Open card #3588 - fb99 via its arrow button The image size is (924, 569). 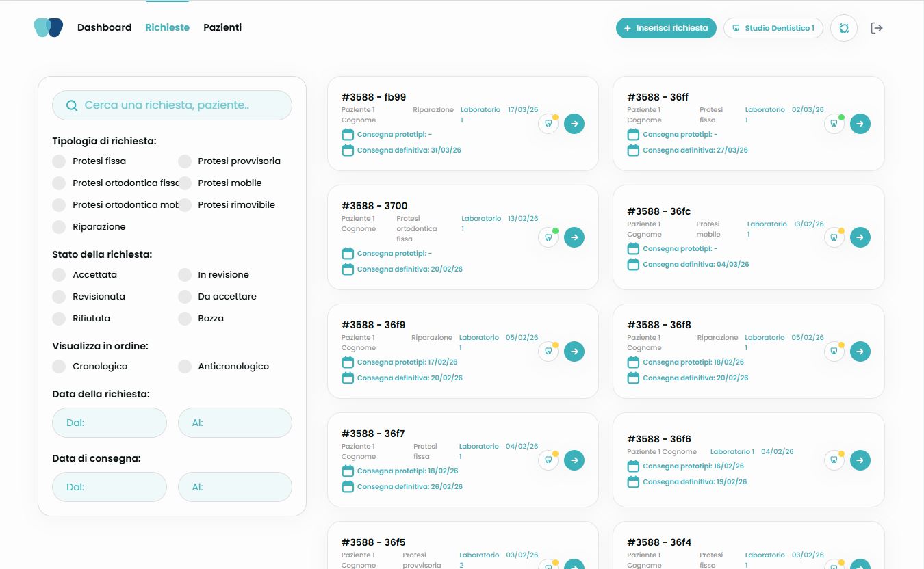(x=574, y=124)
